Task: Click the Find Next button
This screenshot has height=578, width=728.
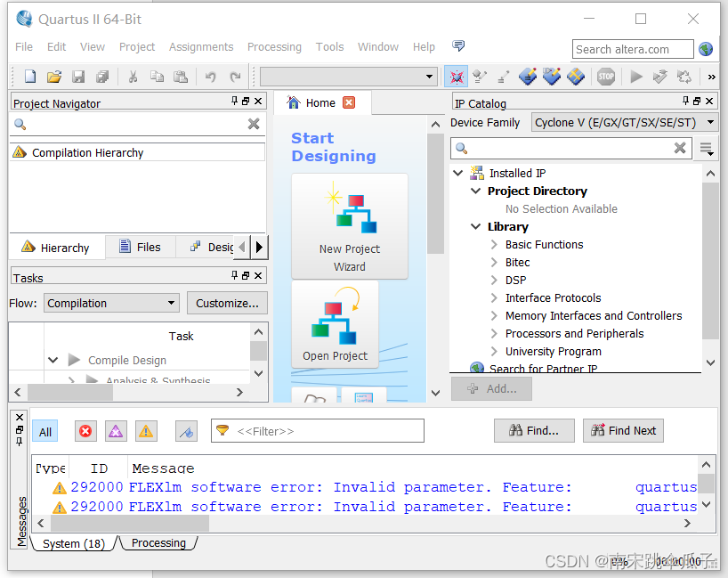Action: [x=623, y=431]
